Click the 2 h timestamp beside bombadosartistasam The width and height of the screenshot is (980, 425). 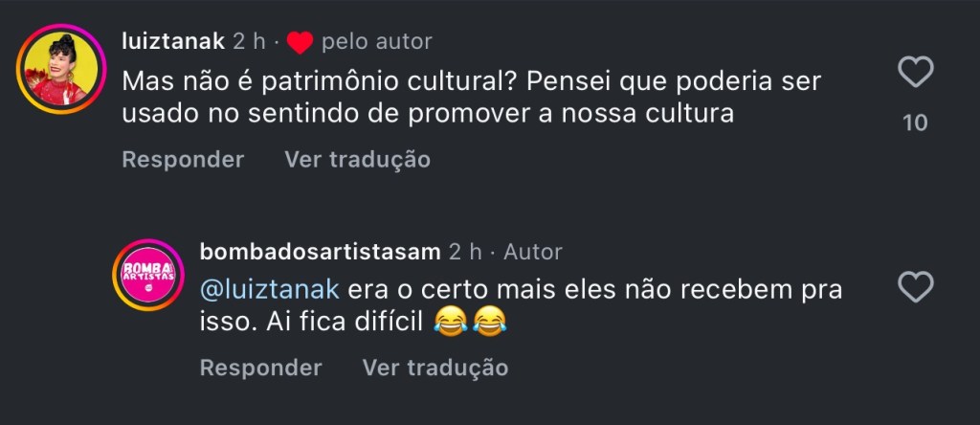click(465, 252)
